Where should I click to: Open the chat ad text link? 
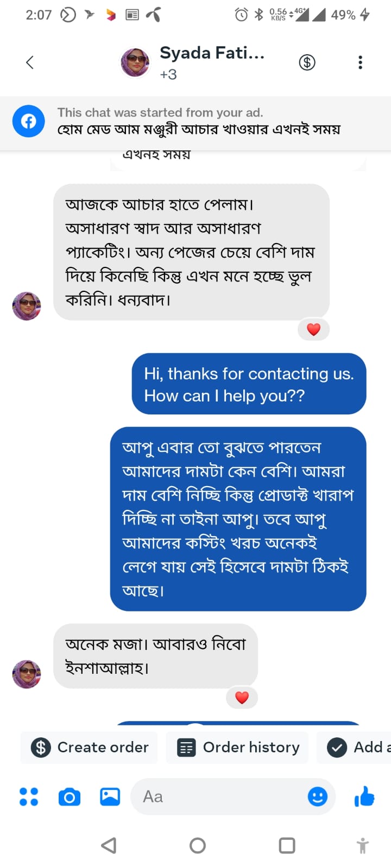(x=199, y=130)
